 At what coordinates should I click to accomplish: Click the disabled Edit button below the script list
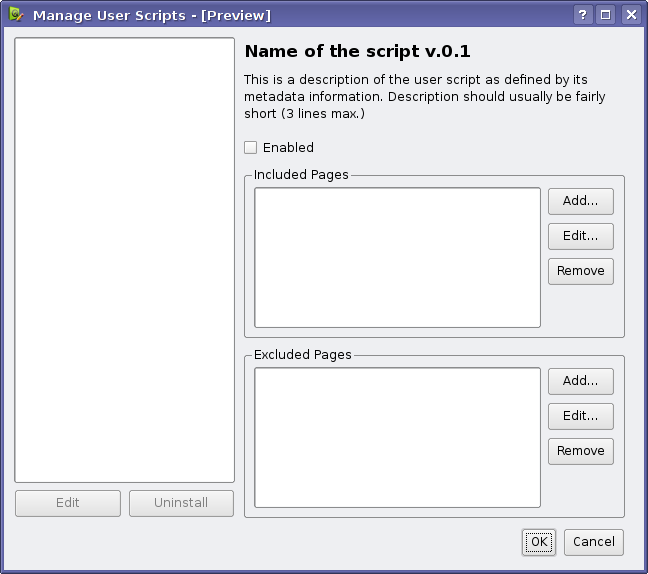click(x=68, y=503)
